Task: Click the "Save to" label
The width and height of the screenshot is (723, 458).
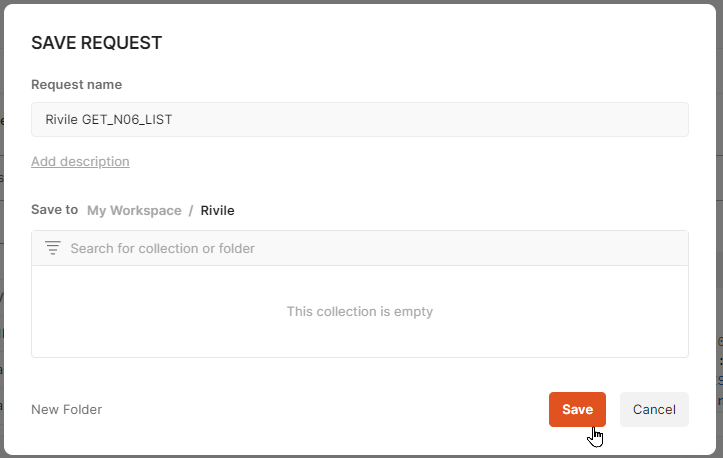Action: (54, 210)
